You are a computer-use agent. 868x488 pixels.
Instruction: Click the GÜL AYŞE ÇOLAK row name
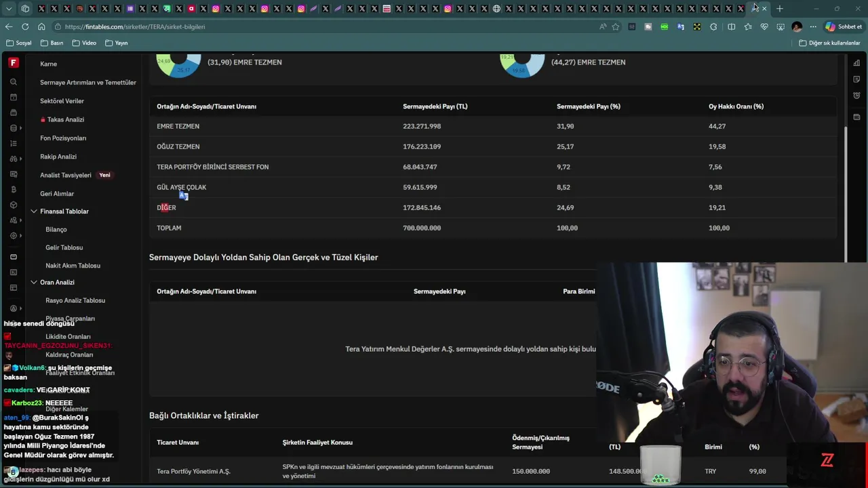[x=181, y=187]
